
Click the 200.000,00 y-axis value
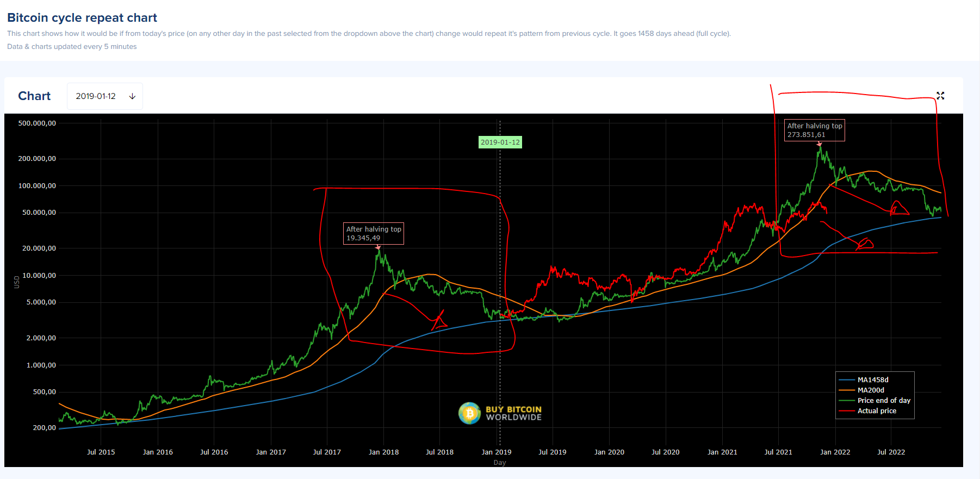coord(37,159)
